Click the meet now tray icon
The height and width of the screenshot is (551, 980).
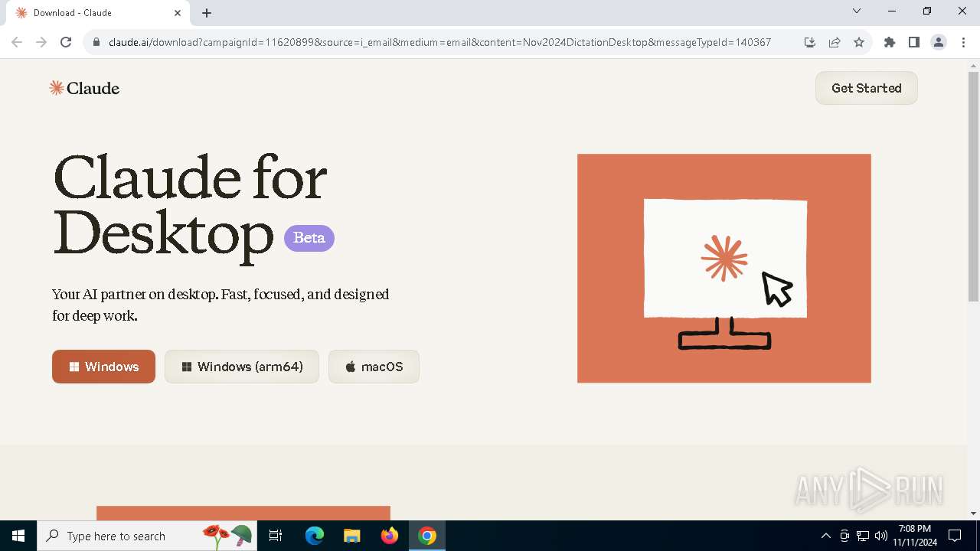[844, 536]
